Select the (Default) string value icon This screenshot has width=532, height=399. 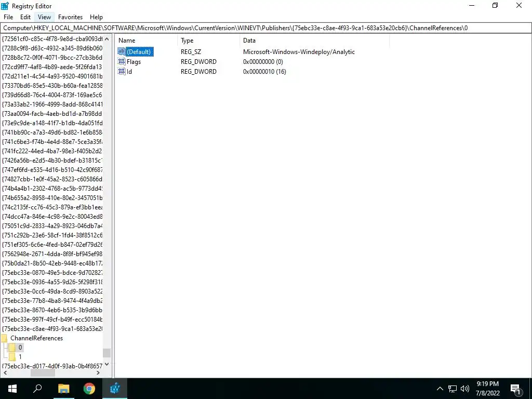pyautogui.click(x=122, y=51)
